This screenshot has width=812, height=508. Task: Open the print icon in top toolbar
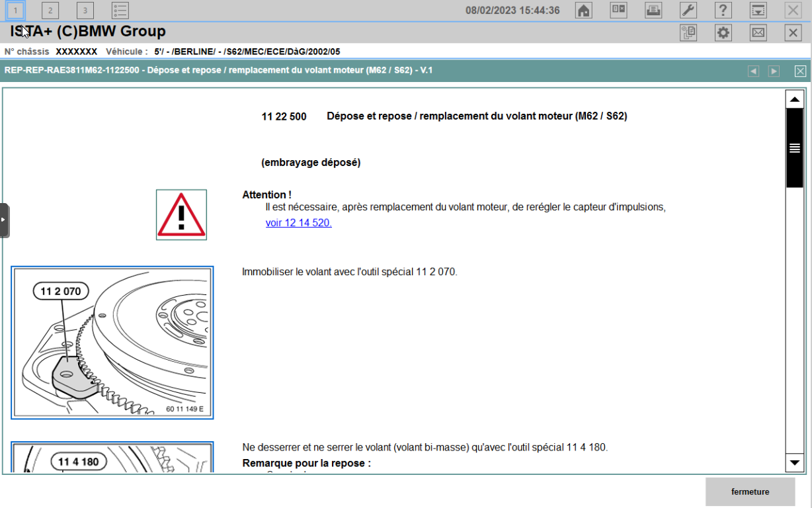coord(653,11)
